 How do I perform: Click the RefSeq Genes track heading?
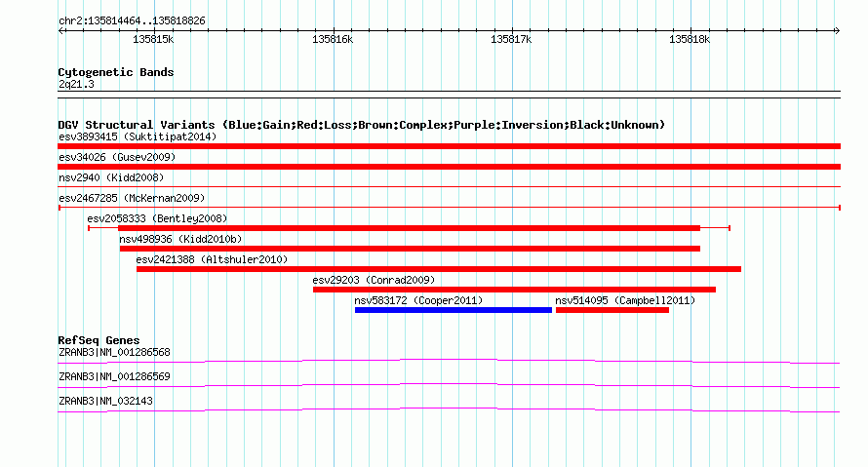coord(99,340)
